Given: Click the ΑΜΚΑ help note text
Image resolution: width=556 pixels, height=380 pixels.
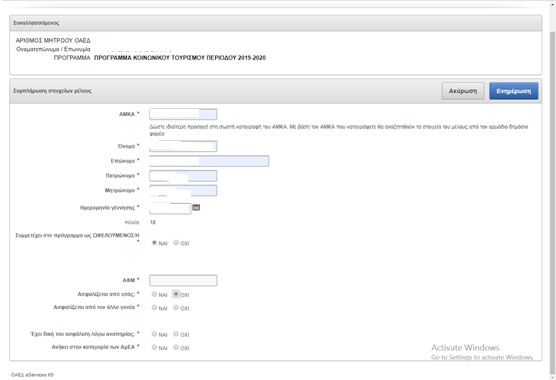Looking at the screenshot, I should tap(339, 130).
